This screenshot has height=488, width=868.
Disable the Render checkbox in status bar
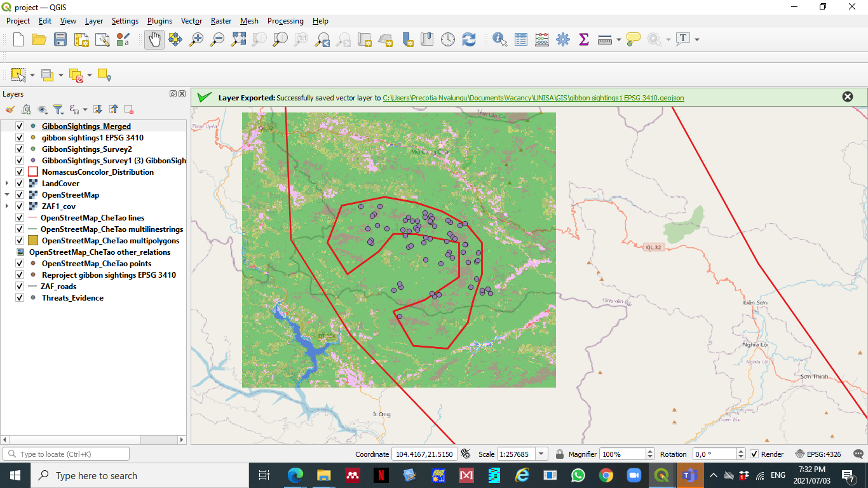click(x=754, y=454)
